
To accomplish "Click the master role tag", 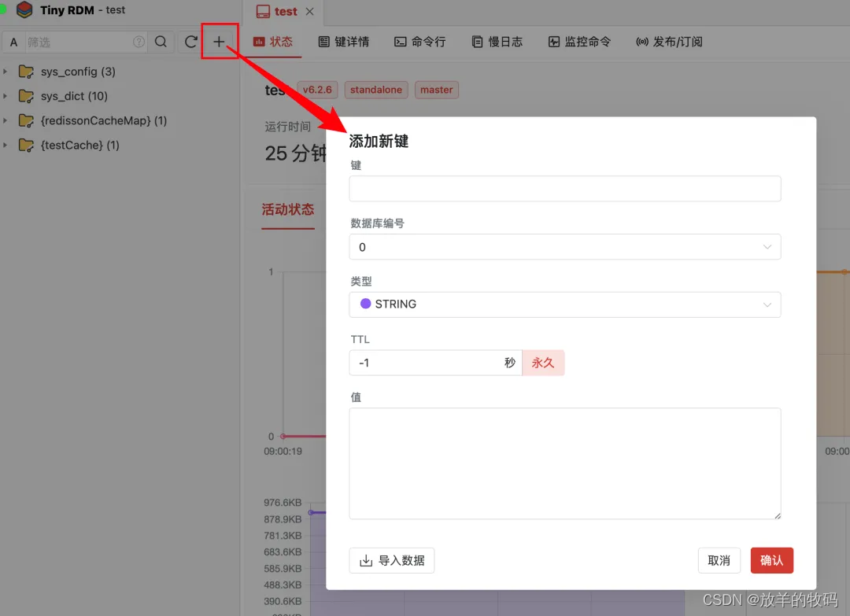I will [x=436, y=90].
